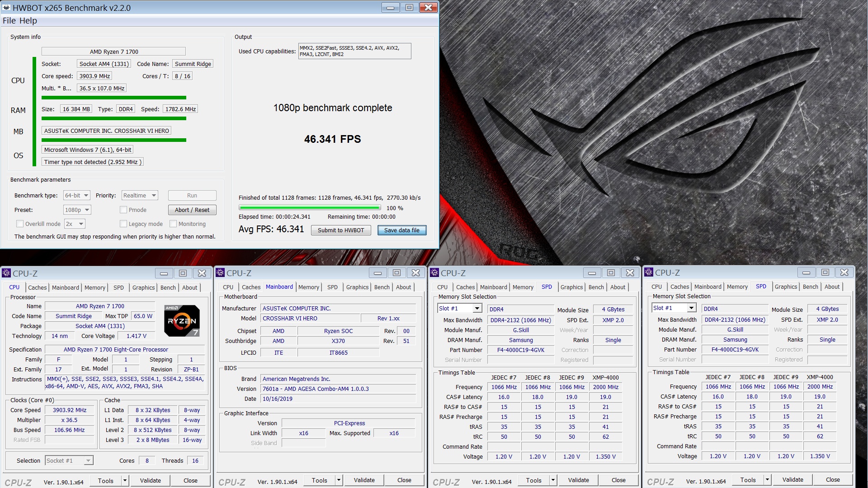Image resolution: width=868 pixels, height=488 pixels.
Task: Switch to Caches tab in first CPU-Z window
Action: point(37,287)
